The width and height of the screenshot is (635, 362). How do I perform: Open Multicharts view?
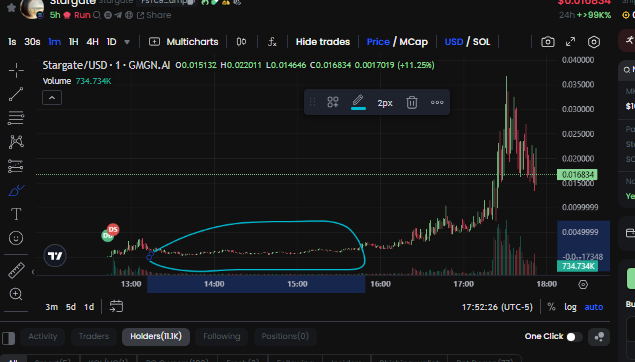click(183, 42)
